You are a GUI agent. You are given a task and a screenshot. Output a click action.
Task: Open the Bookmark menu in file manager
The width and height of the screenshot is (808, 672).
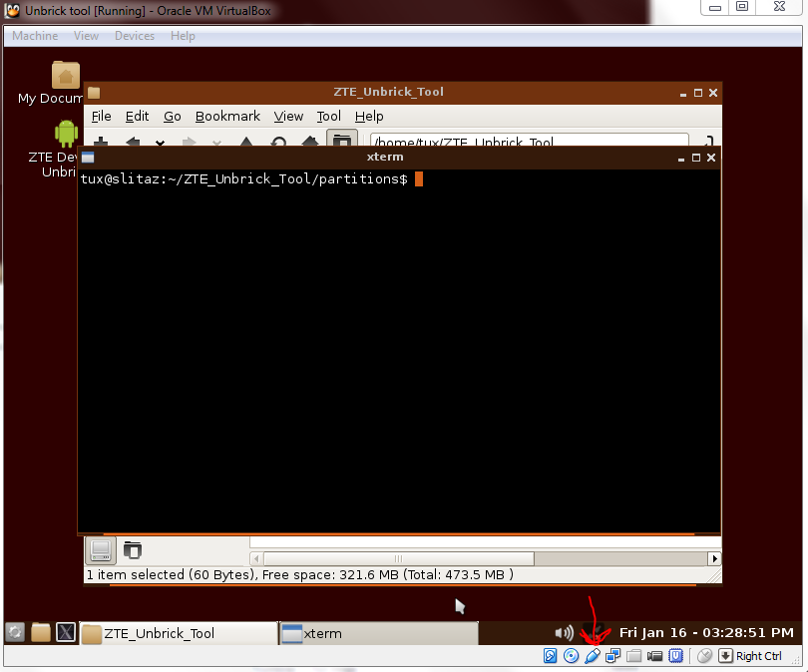[227, 117]
